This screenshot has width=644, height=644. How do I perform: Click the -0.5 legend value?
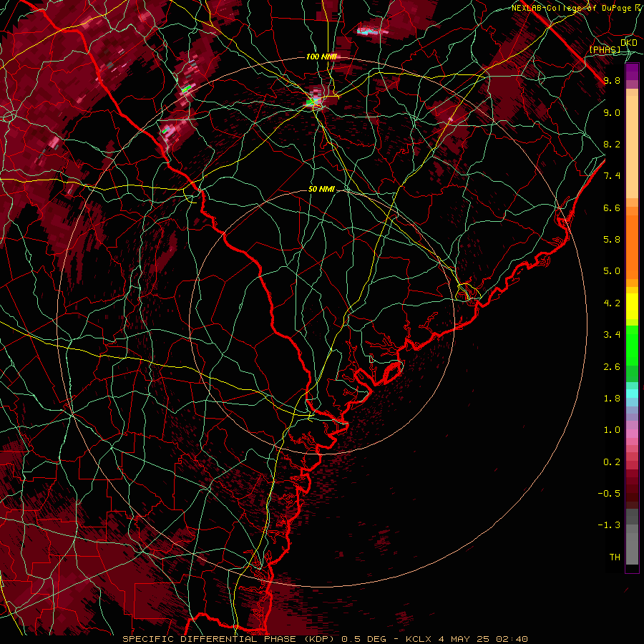609,494
